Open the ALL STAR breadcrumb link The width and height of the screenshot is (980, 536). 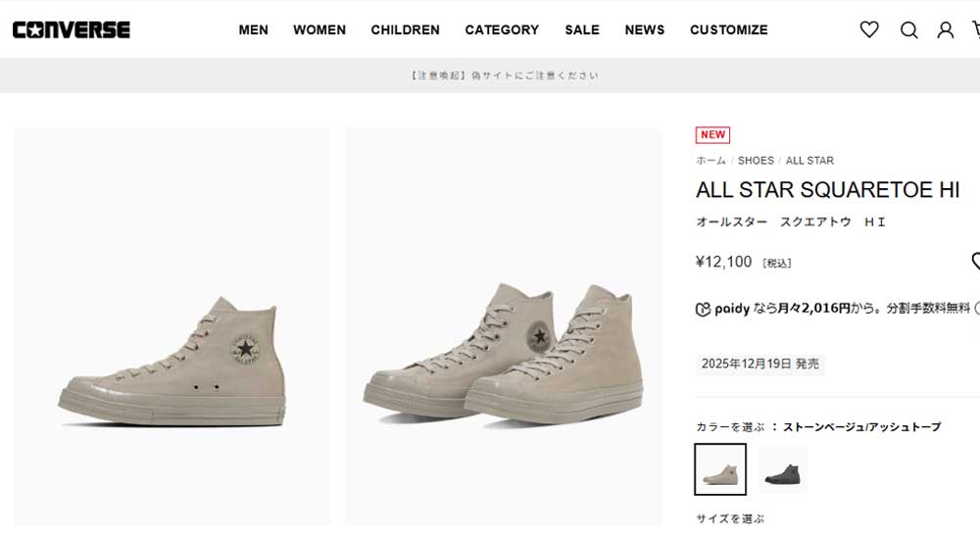coord(809,161)
